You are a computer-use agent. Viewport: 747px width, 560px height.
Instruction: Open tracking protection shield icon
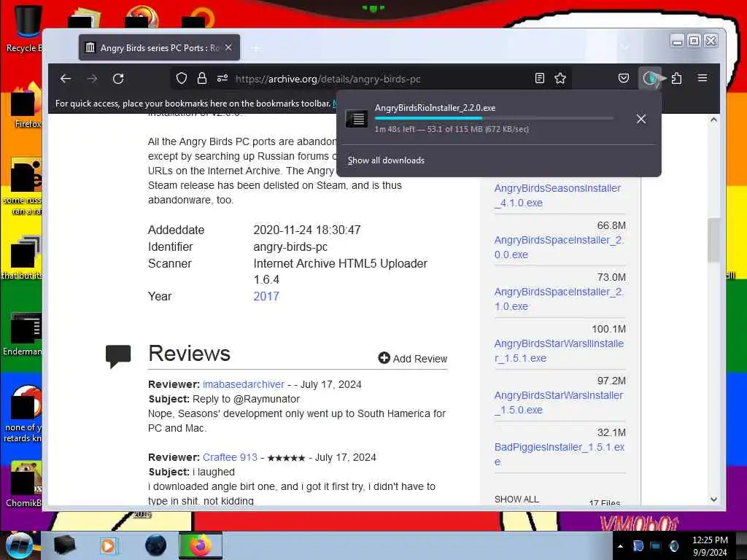(182, 79)
